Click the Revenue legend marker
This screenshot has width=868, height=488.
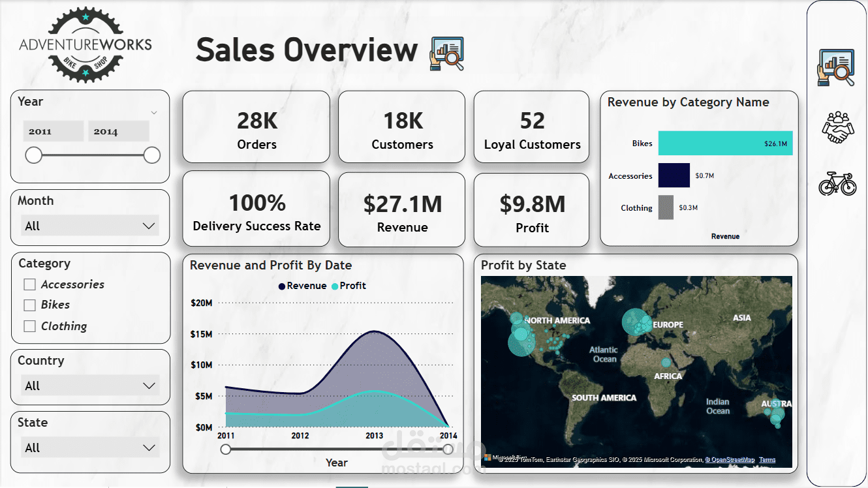(x=282, y=286)
